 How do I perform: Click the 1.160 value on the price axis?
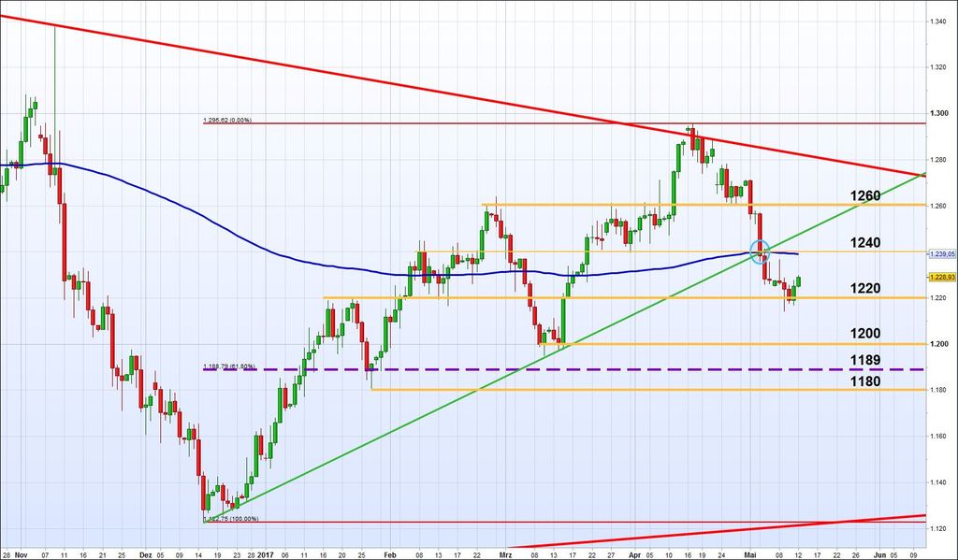(x=938, y=437)
